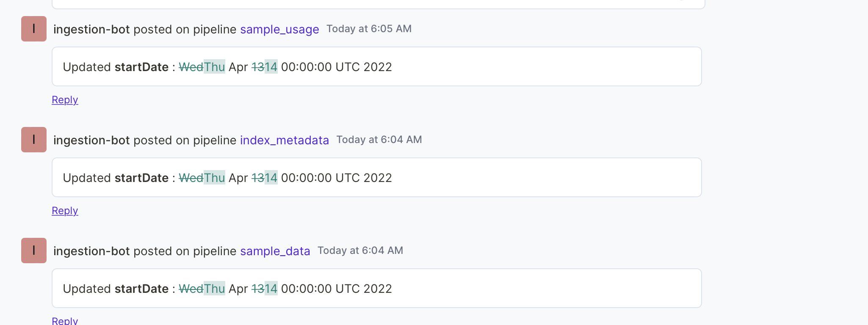
Task: Click the 6:04 AM timestamp on sample_data post
Action: click(x=360, y=251)
